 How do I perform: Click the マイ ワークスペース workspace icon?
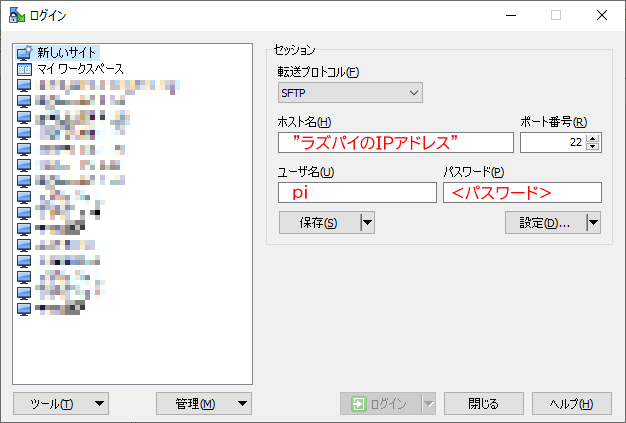25,69
